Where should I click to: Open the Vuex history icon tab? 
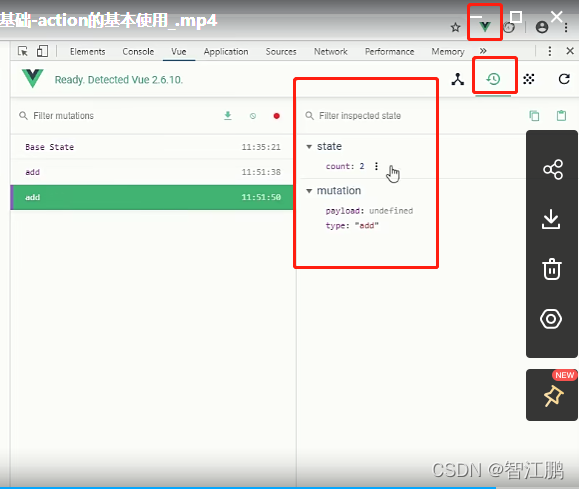pyautogui.click(x=493, y=79)
